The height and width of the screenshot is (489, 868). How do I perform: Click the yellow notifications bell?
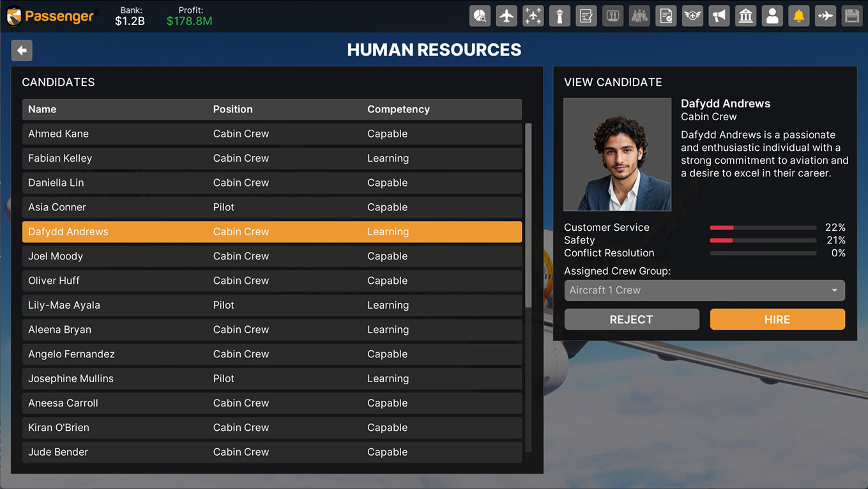pyautogui.click(x=798, y=16)
